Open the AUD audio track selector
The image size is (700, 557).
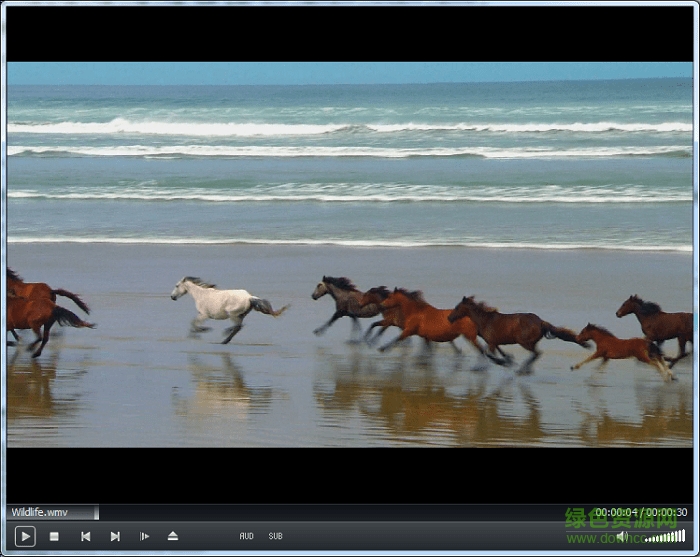pos(246,537)
